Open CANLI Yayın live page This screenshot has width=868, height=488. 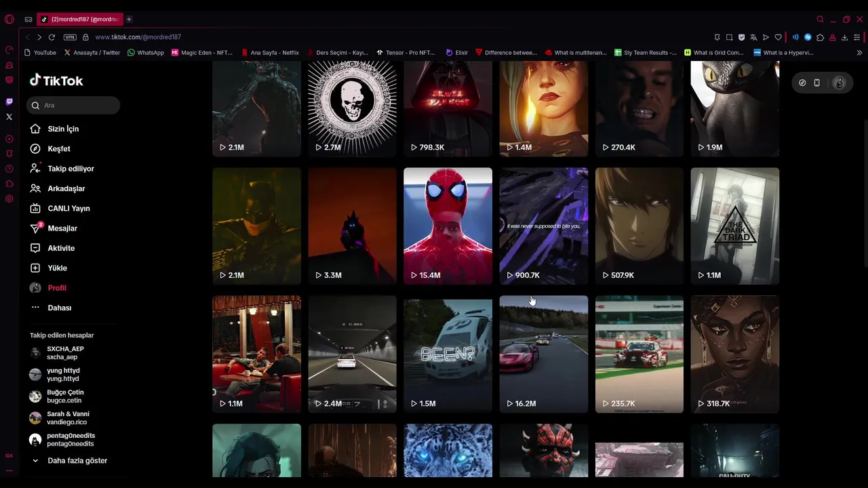[x=60, y=208]
